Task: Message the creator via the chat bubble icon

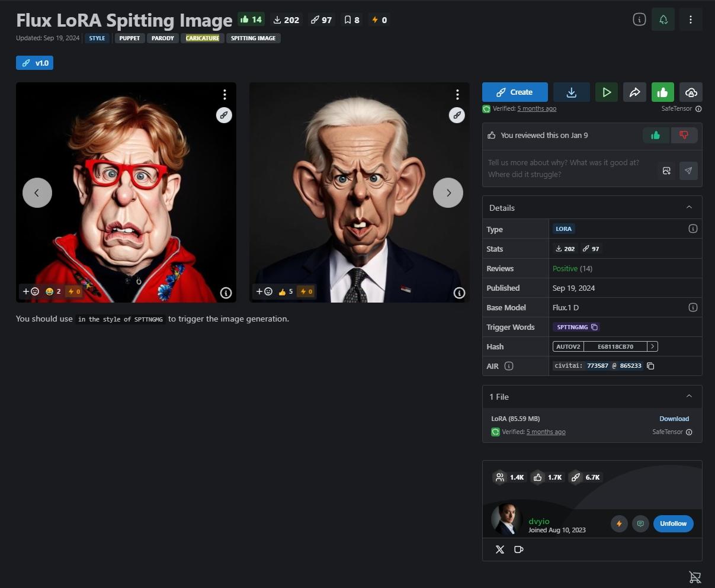Action: pyautogui.click(x=640, y=523)
